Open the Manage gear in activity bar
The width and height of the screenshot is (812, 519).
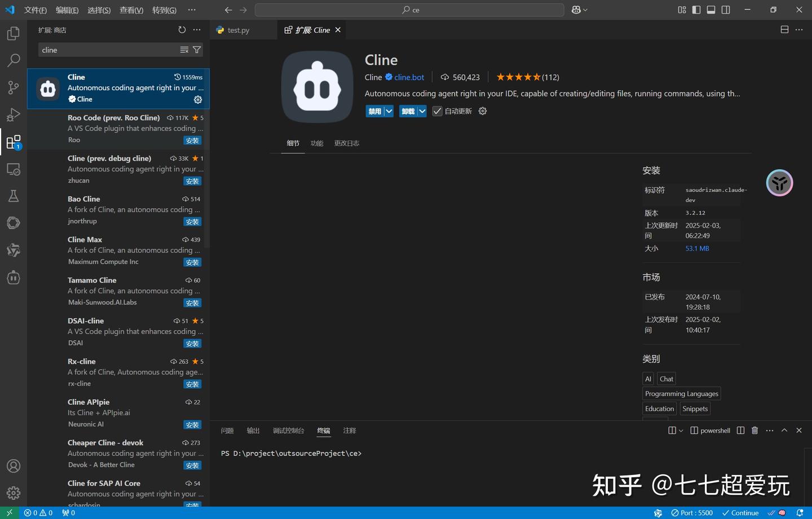(14, 493)
